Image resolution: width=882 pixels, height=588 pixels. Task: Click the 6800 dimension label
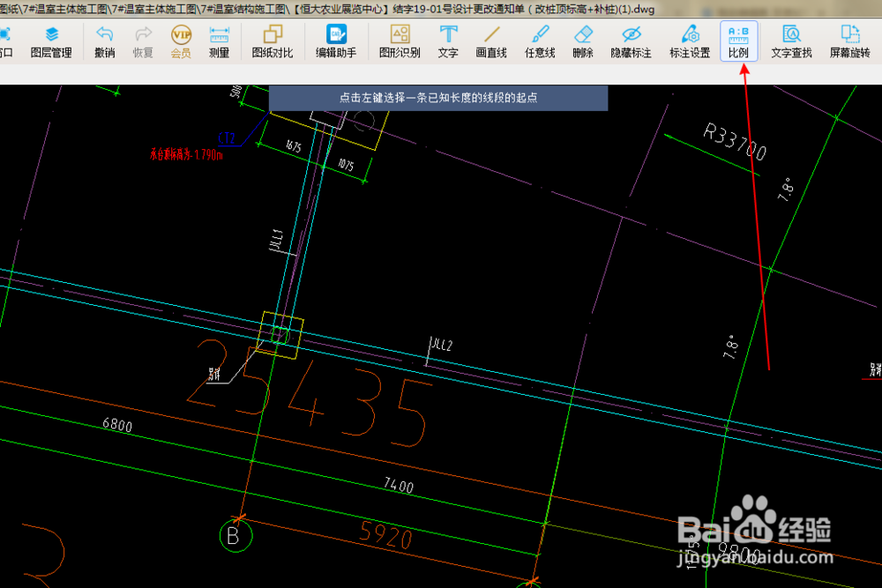click(x=117, y=424)
